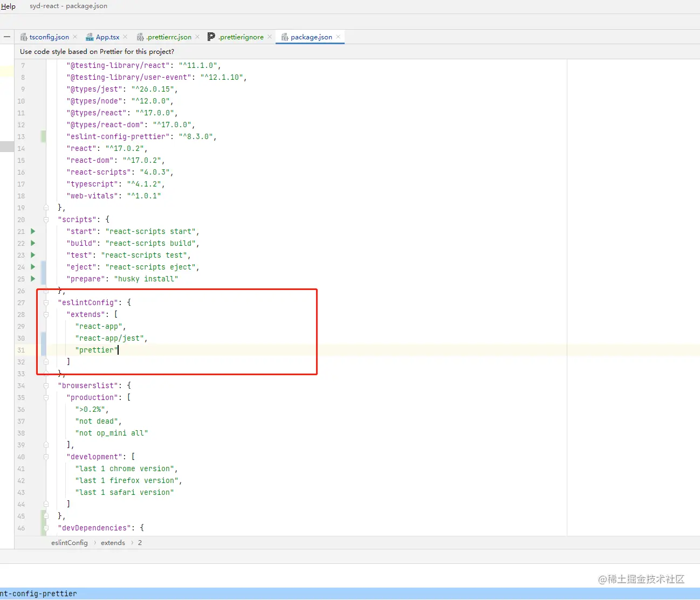Click fold end marker on line 19
The height and width of the screenshot is (600, 700).
coord(46,208)
